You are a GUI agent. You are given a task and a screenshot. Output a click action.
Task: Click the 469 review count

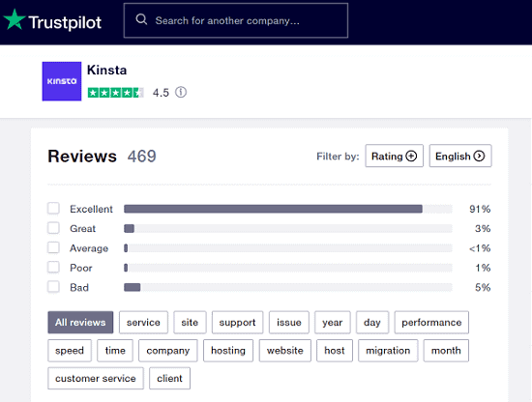coord(142,157)
